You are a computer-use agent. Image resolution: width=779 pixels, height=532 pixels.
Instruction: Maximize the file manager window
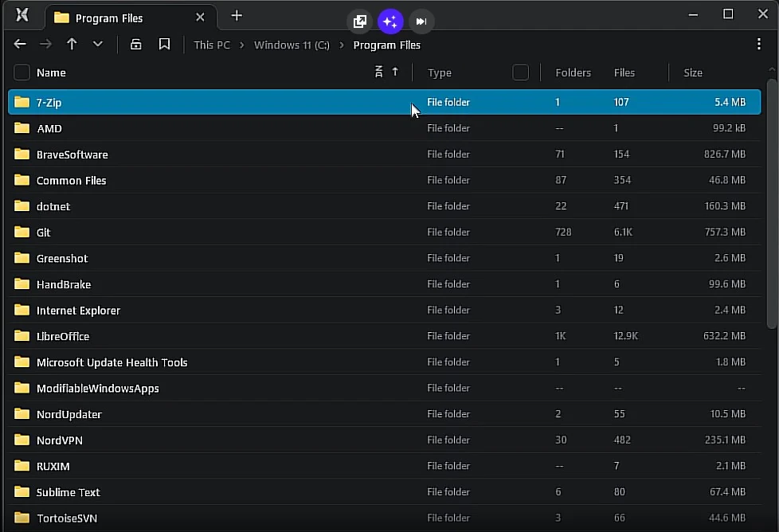[x=728, y=14]
